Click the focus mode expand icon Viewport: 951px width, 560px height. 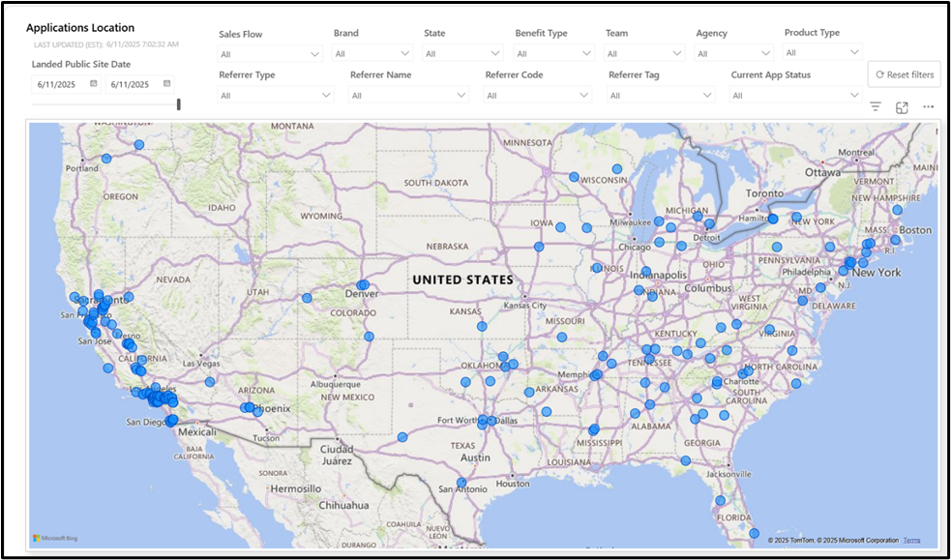pyautogui.click(x=902, y=107)
